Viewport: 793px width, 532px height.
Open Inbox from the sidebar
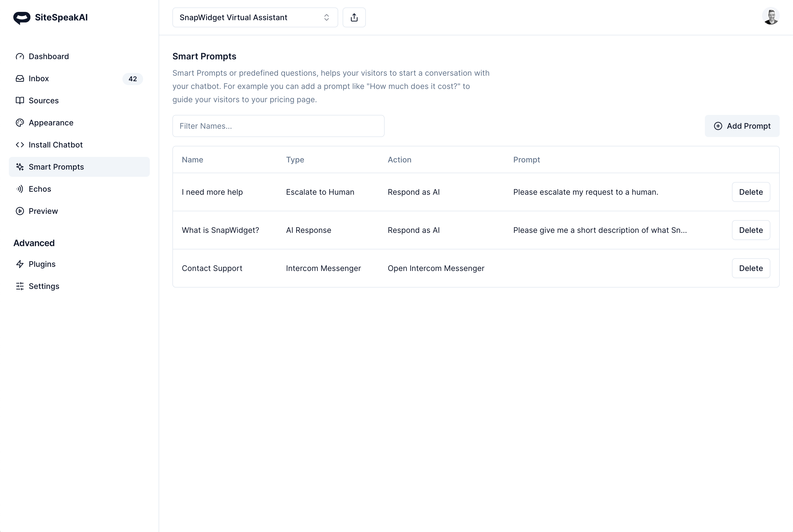(79, 78)
